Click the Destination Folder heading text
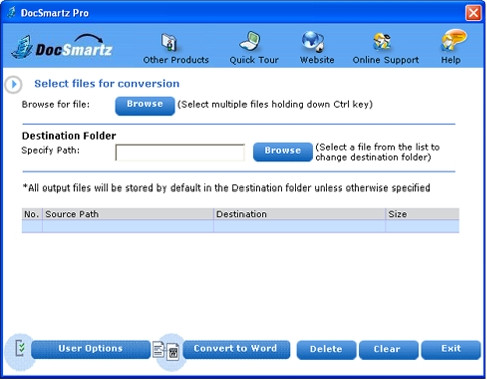 tap(69, 136)
